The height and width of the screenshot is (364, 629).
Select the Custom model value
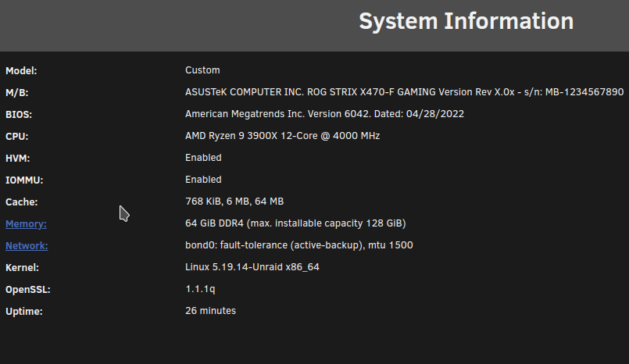point(202,70)
